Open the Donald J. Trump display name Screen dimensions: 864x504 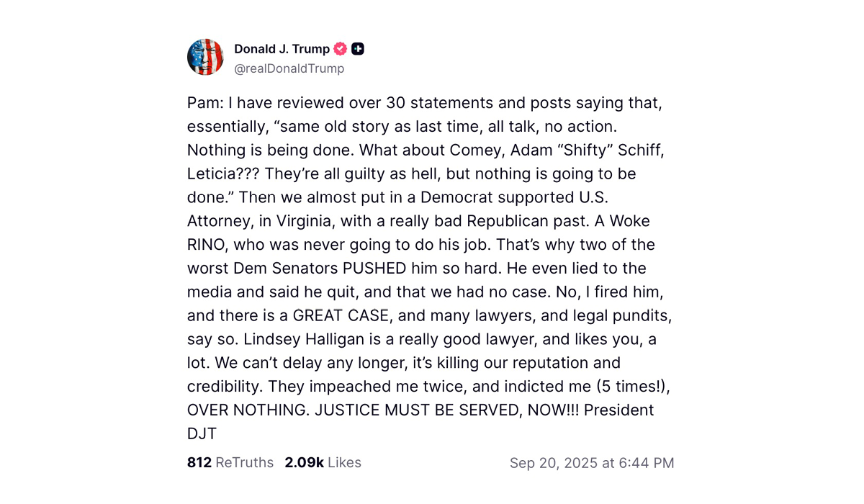282,49
